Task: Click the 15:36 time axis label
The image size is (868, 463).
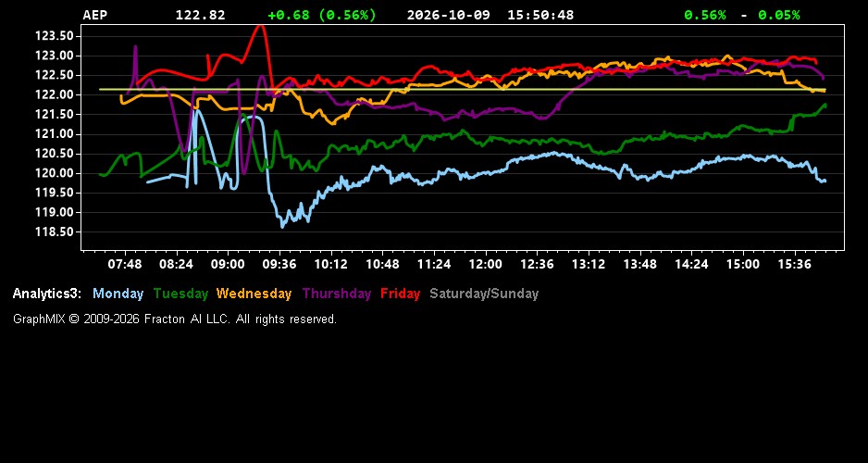Action: (x=794, y=265)
